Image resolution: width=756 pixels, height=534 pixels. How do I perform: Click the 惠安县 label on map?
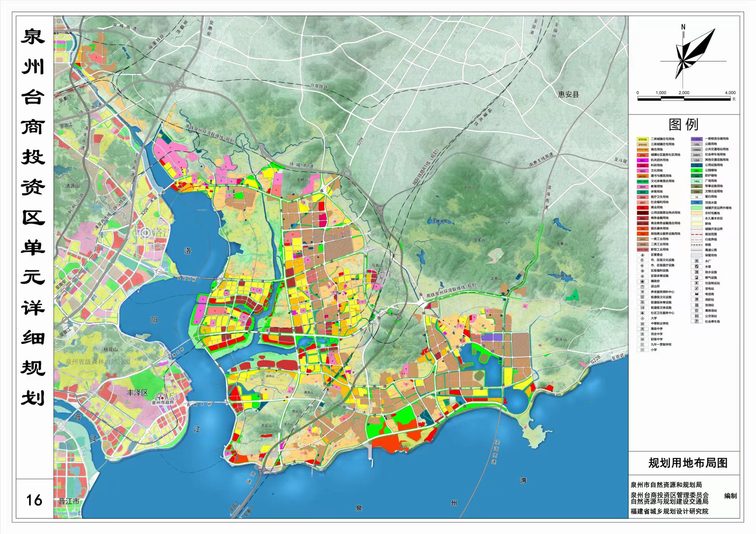569,94
